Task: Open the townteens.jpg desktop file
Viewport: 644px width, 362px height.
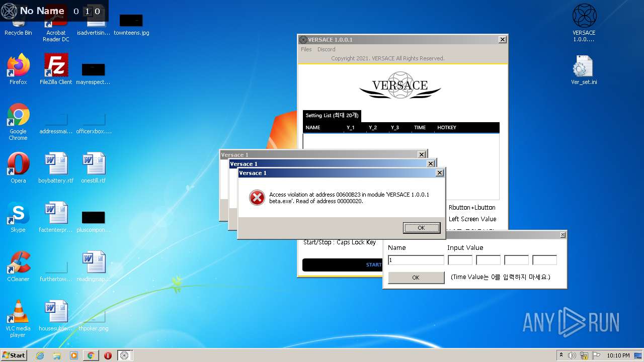Action: point(131,25)
